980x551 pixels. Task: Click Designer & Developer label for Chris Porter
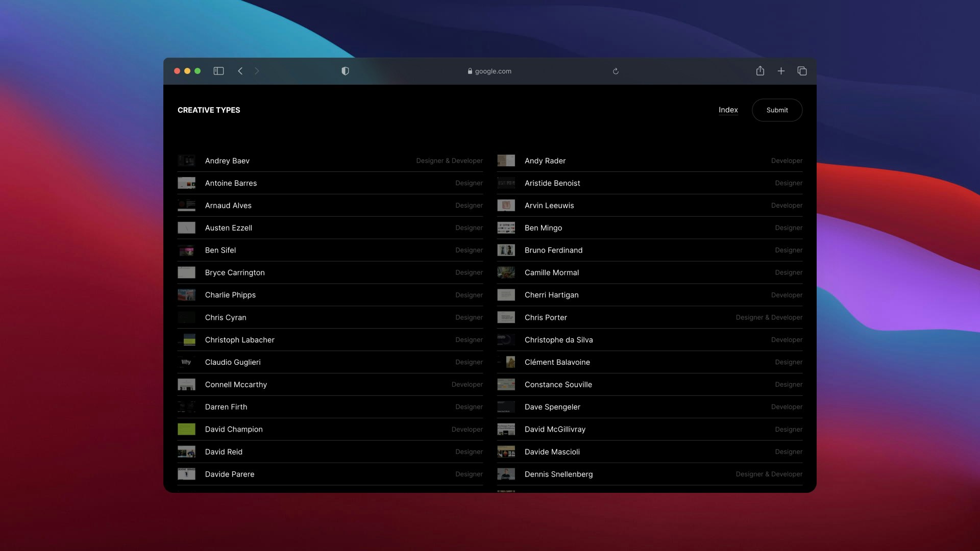point(769,317)
